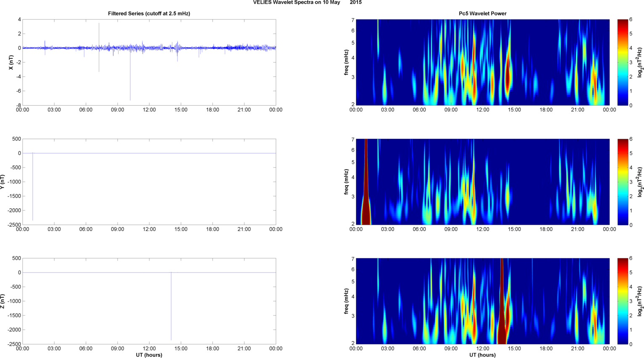644x358 pixels.
Task: Click dark red power column in bottom wavelet plot
Action: tap(502, 301)
